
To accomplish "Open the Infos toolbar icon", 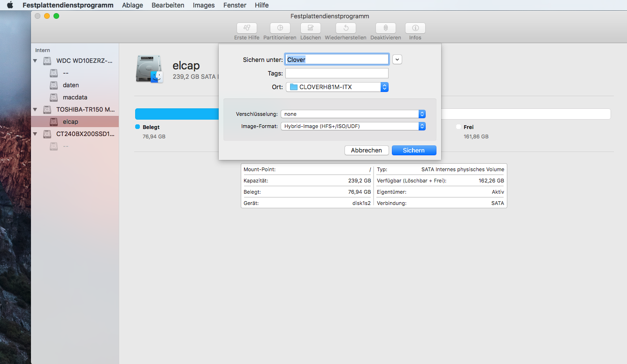I will [415, 28].
